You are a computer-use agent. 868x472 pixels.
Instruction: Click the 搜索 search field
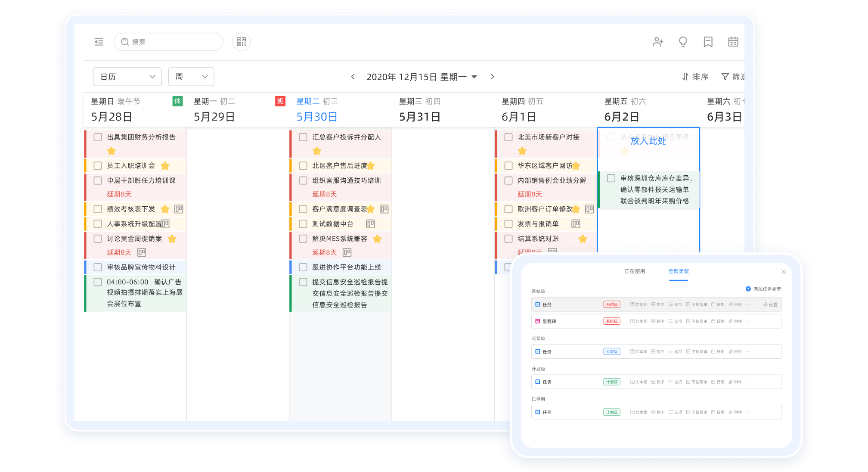(168, 42)
